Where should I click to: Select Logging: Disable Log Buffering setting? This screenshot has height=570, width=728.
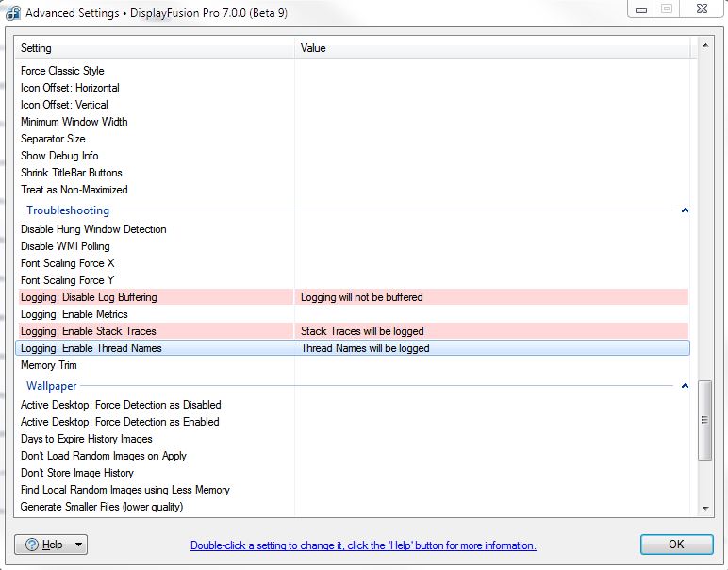(x=89, y=297)
